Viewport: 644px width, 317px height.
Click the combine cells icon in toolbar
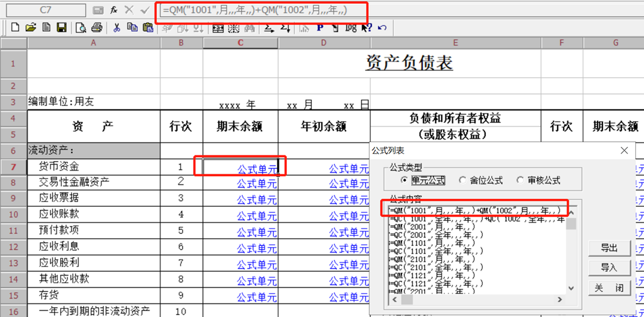[218, 28]
